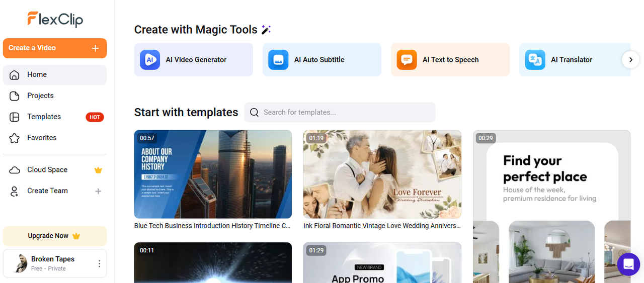Click the magic wand icon by Magic Tools
This screenshot has width=644, height=283.
(266, 30)
